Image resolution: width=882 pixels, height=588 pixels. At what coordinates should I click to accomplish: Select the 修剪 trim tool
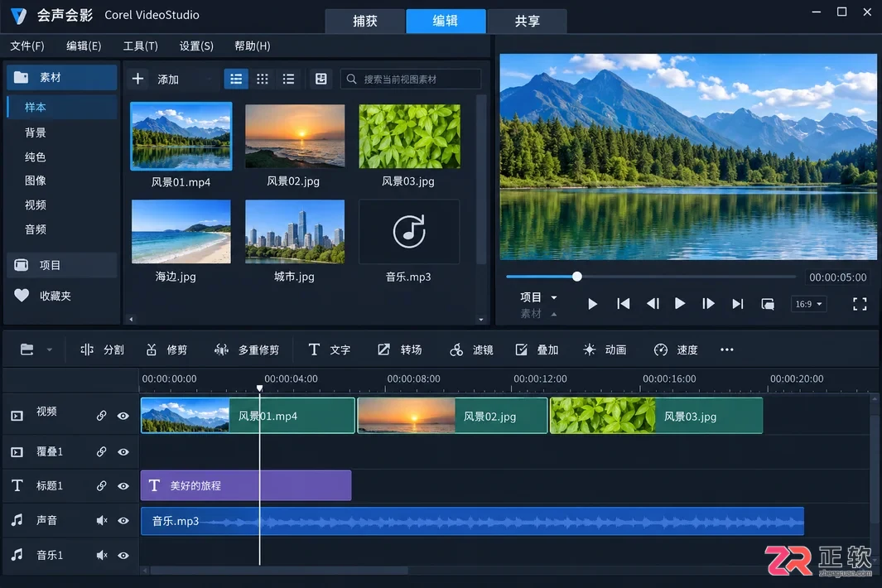166,350
